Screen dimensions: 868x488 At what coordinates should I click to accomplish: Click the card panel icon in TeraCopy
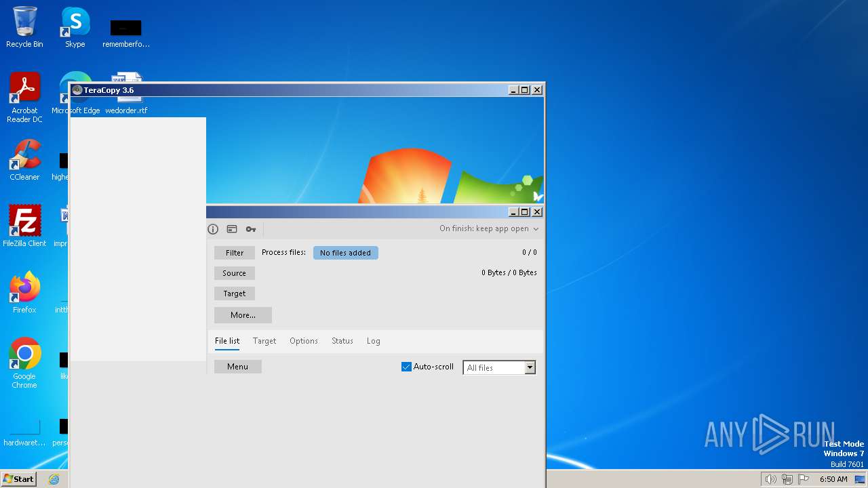click(x=232, y=229)
